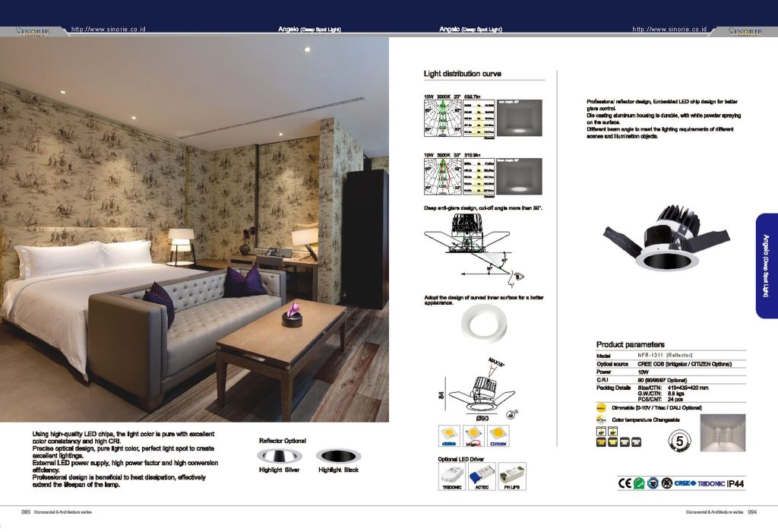Click the IP44 rating label
The height and width of the screenshot is (532, 778).
(737, 483)
